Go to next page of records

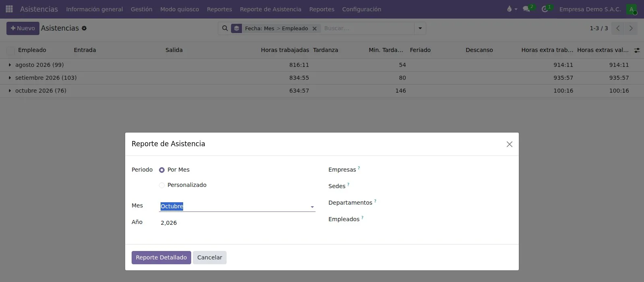[x=631, y=28]
